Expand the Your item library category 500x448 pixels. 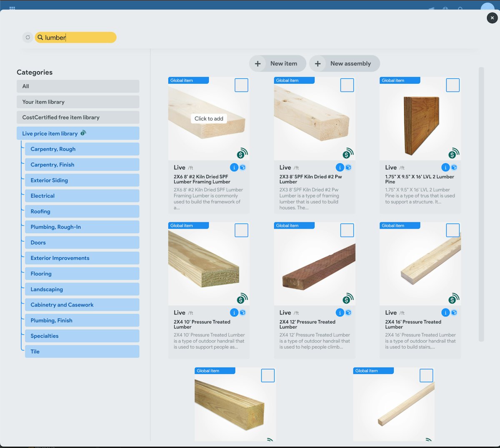(78, 102)
